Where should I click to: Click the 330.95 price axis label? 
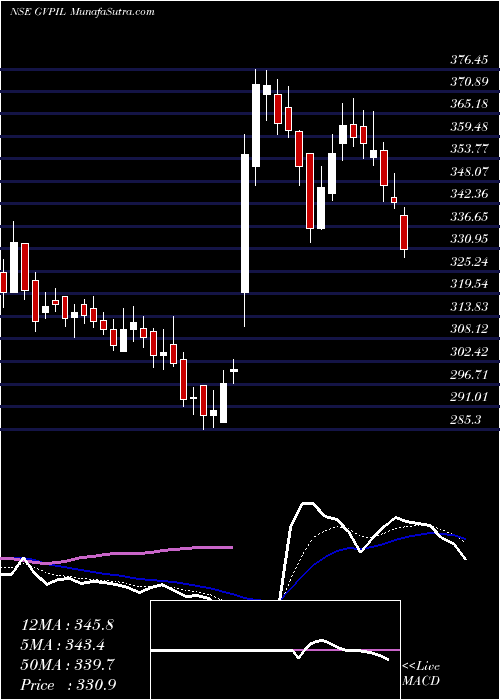(x=468, y=240)
